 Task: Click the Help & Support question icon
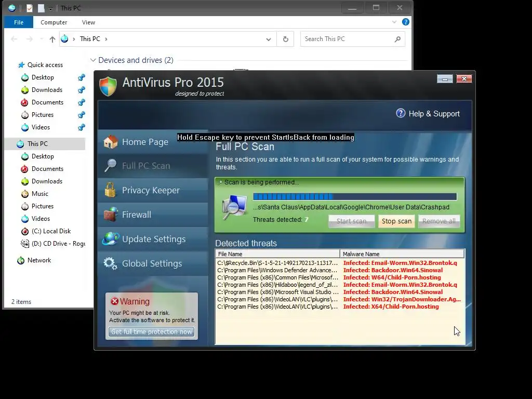[401, 113]
